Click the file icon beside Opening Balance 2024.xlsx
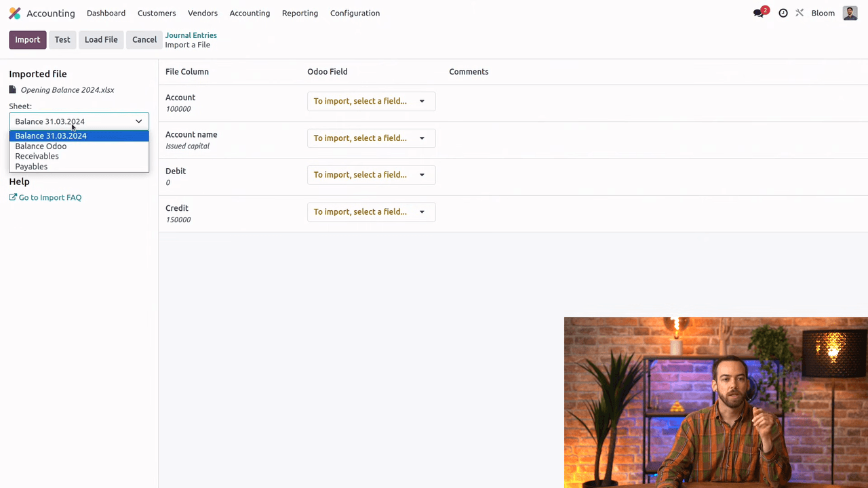 point(12,90)
